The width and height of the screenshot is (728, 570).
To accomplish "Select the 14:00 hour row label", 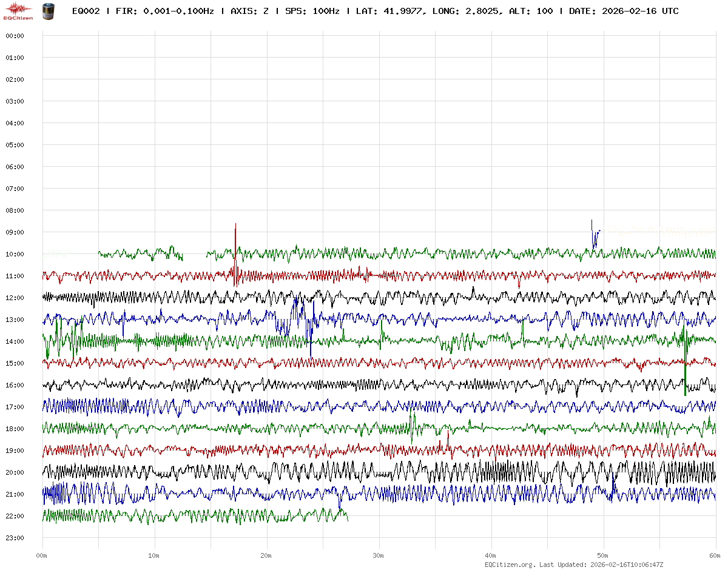I will [15, 341].
